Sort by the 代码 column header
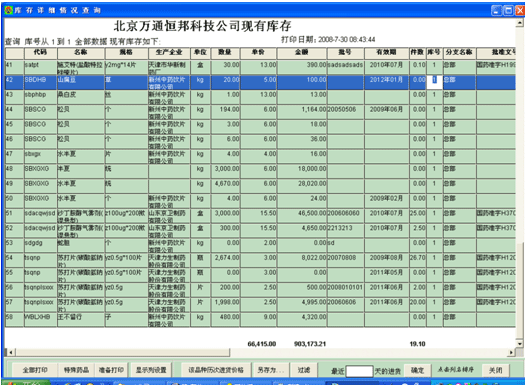The height and width of the screenshot is (387, 527). (40, 52)
